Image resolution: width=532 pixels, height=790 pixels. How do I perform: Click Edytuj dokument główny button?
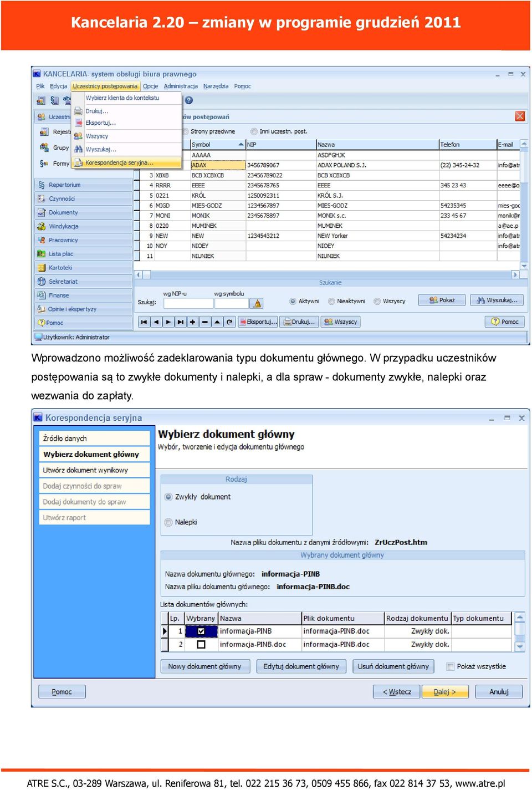301,667
